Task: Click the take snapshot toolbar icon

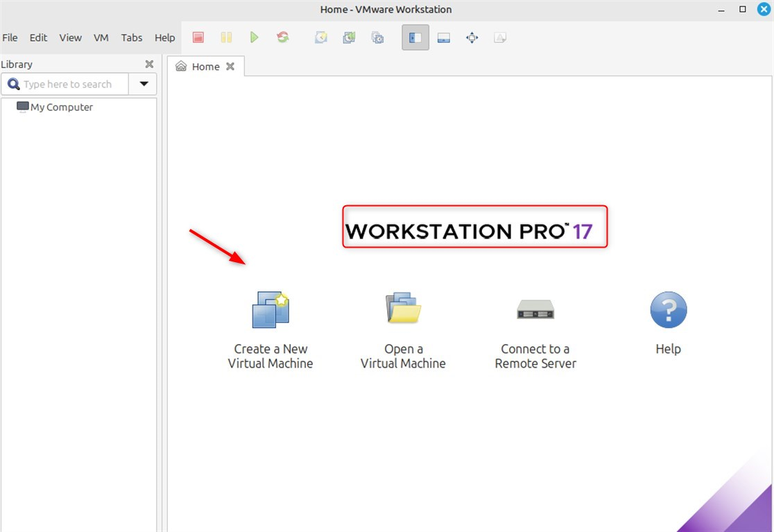Action: click(x=321, y=37)
